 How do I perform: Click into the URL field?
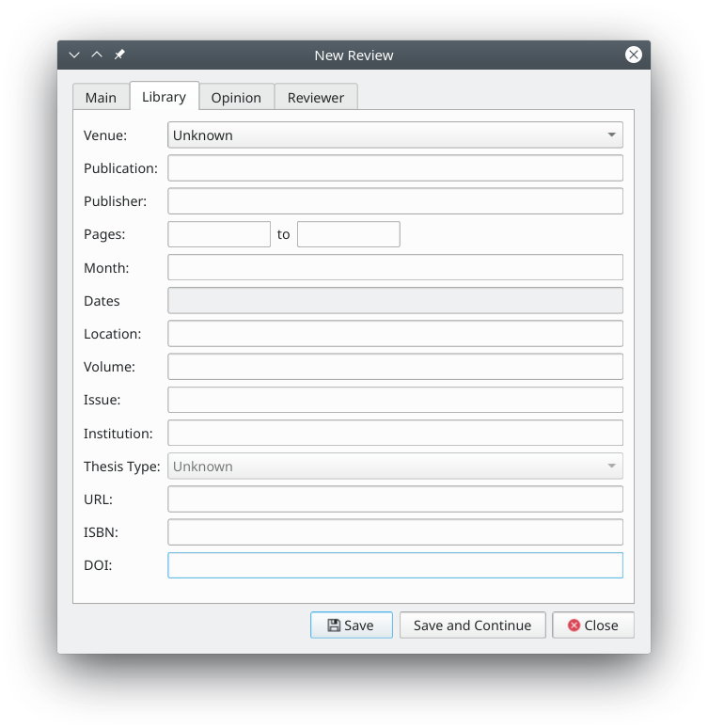click(x=395, y=499)
